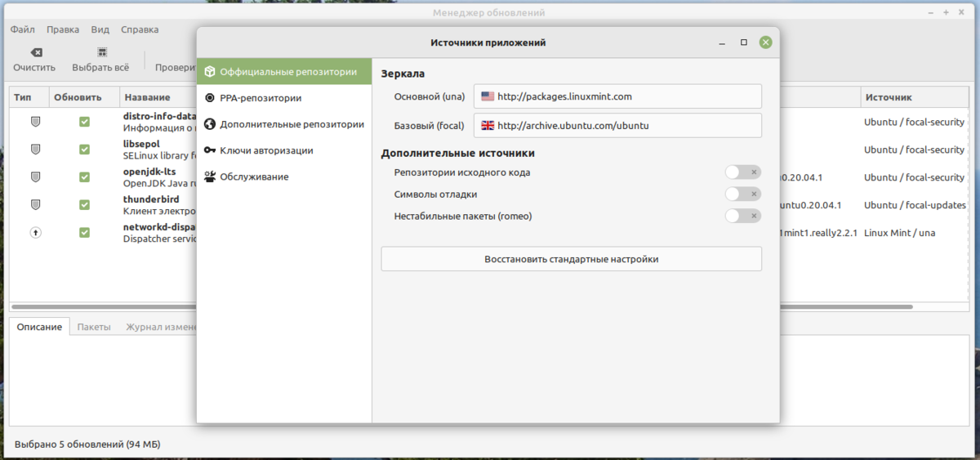
Task: Open the Справка menu
Action: tap(140, 29)
